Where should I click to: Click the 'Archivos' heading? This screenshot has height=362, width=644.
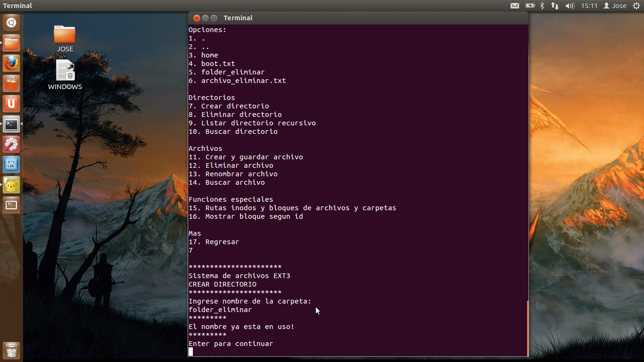click(206, 148)
